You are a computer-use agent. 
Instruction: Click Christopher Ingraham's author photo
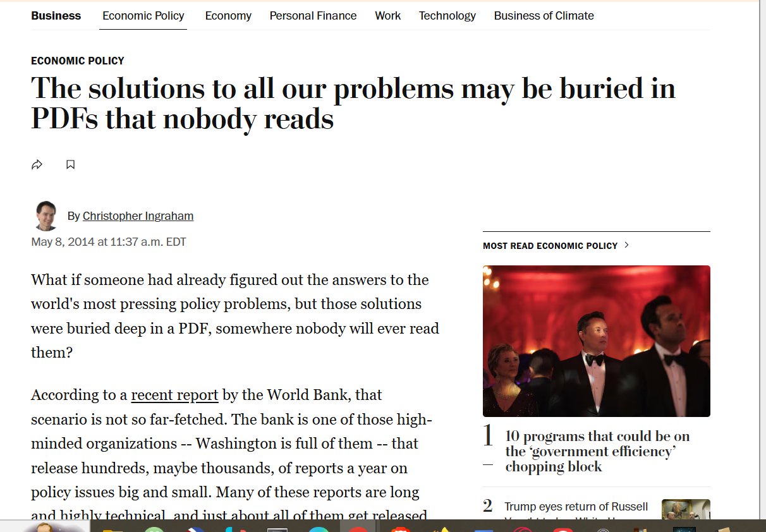point(47,216)
